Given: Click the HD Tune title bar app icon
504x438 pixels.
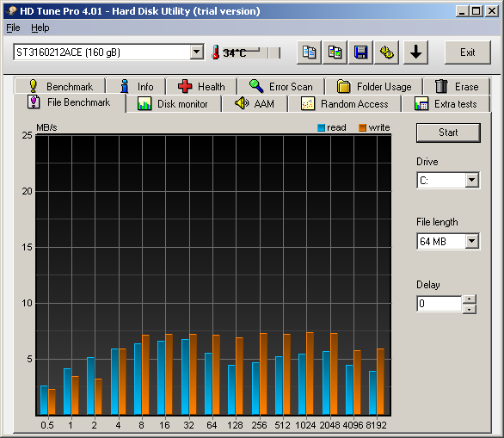Looking at the screenshot, I should pyautogui.click(x=11, y=11).
